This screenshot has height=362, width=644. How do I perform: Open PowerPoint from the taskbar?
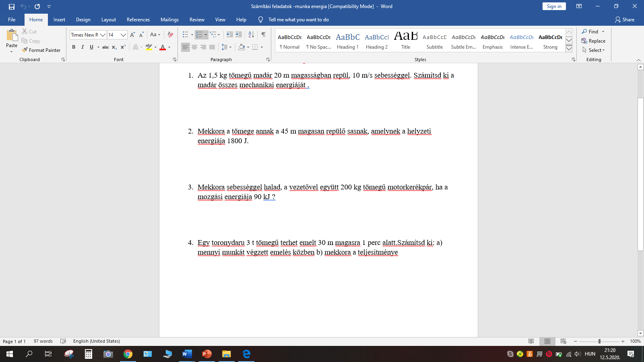point(207,354)
